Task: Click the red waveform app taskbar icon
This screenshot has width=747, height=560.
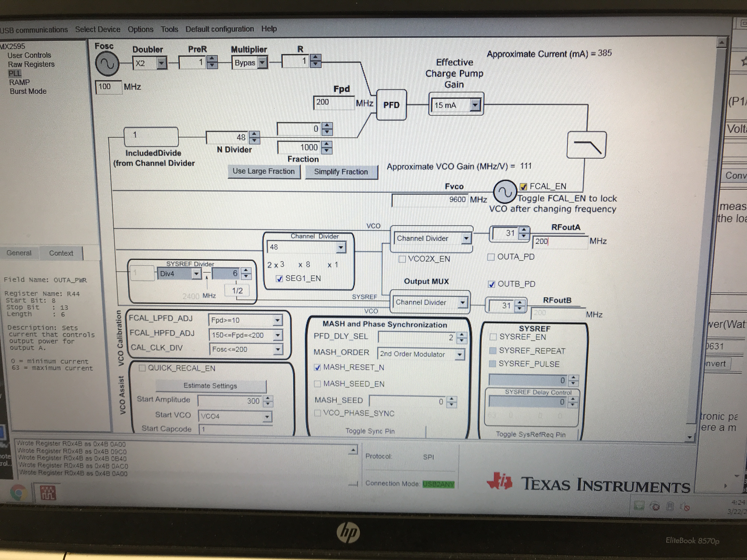Action: click(x=48, y=493)
